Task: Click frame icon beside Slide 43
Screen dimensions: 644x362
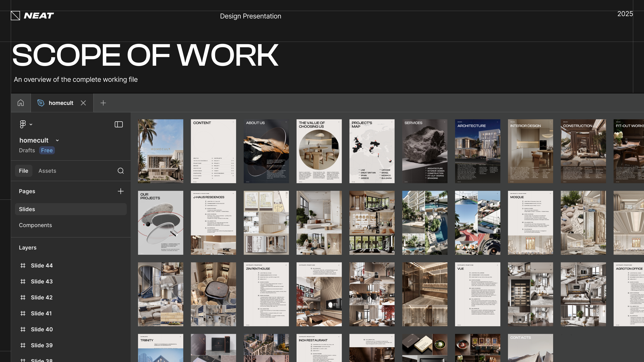Action: (x=23, y=282)
